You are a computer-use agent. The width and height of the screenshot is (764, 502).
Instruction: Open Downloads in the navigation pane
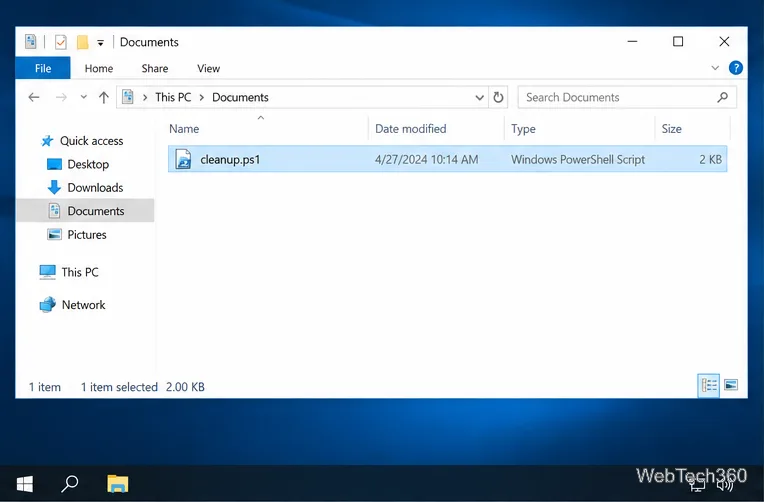tap(95, 188)
